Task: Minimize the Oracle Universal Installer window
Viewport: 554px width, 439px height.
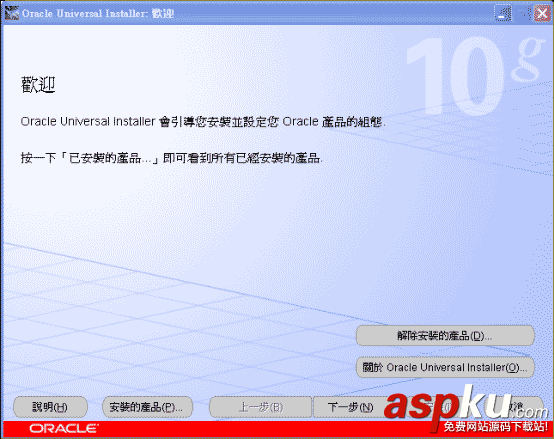Action: pyautogui.click(x=503, y=14)
